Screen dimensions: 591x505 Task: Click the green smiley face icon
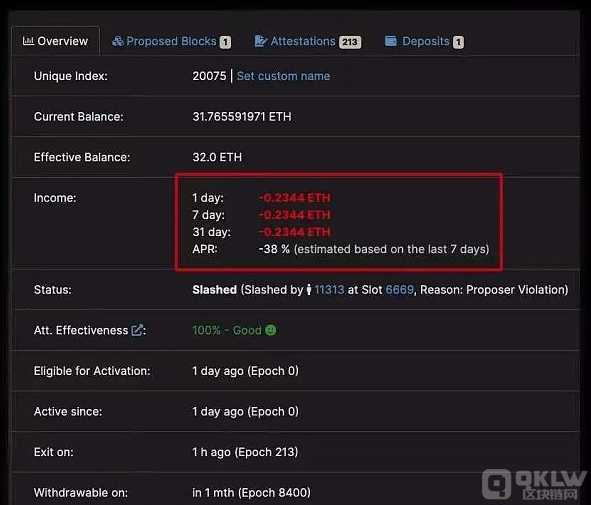(271, 330)
